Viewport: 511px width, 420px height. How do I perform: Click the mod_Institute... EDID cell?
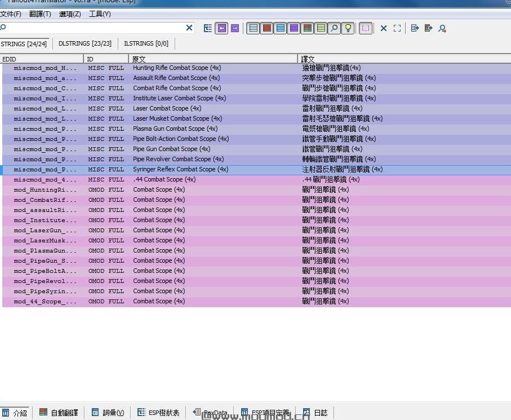point(45,220)
